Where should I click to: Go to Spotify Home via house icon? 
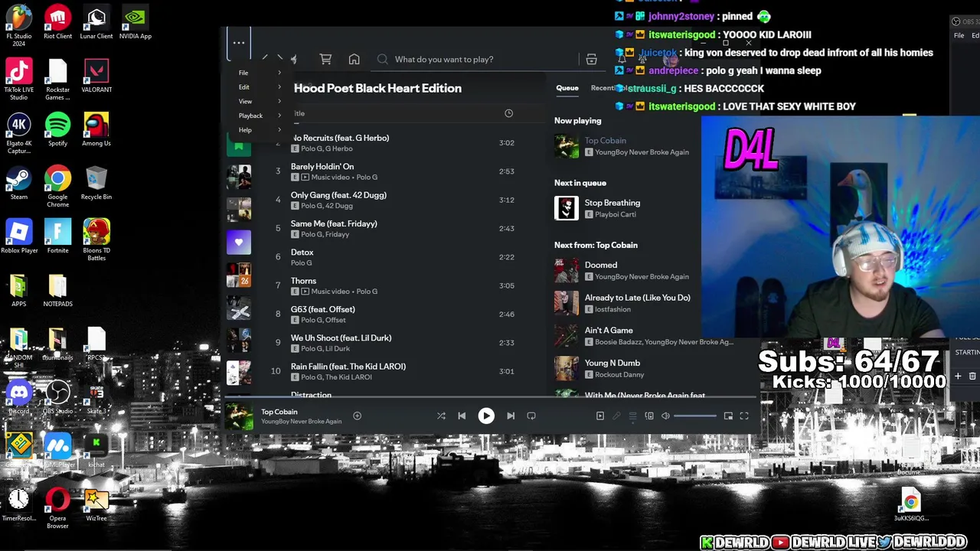pos(354,59)
